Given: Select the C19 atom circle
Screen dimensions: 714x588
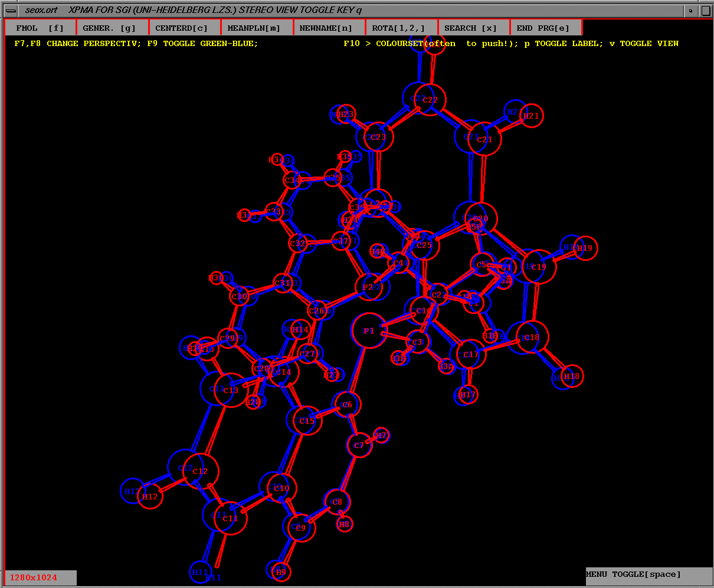Looking at the screenshot, I should 539,266.
